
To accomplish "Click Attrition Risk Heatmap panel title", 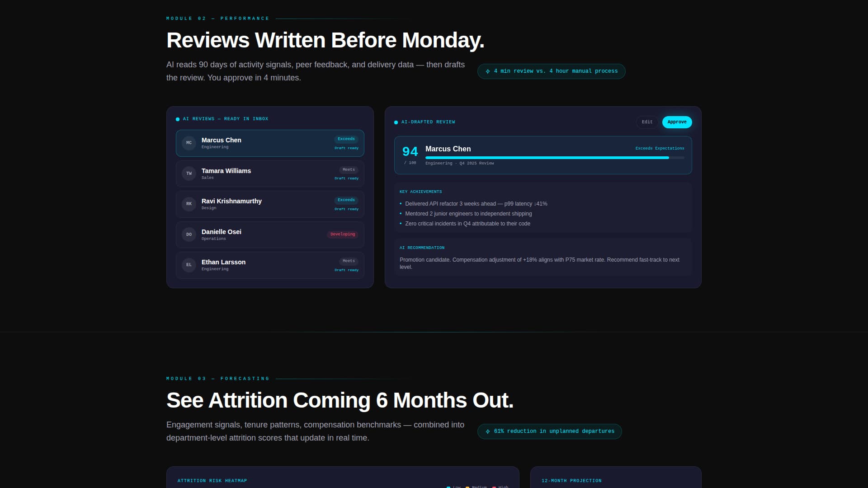I will click(212, 481).
